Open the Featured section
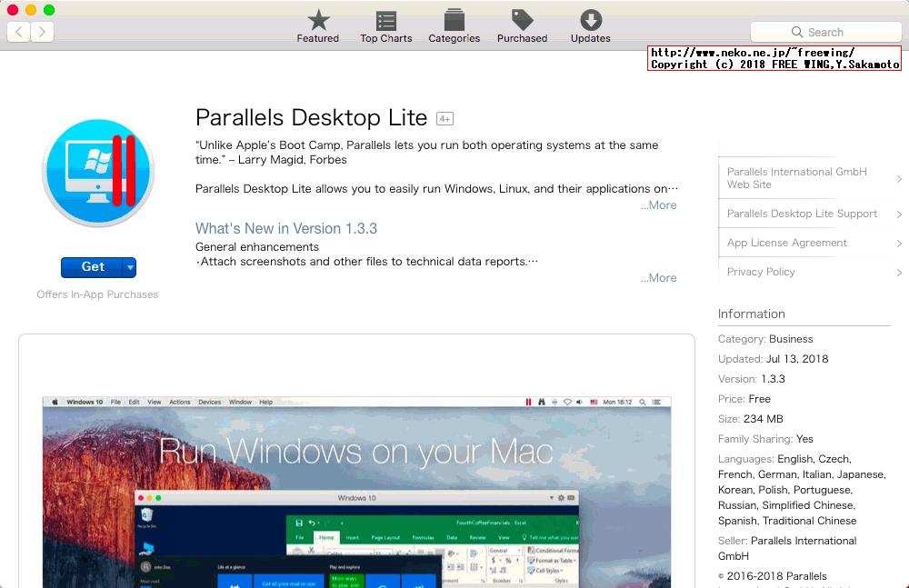The width and height of the screenshot is (909, 588). click(317, 25)
